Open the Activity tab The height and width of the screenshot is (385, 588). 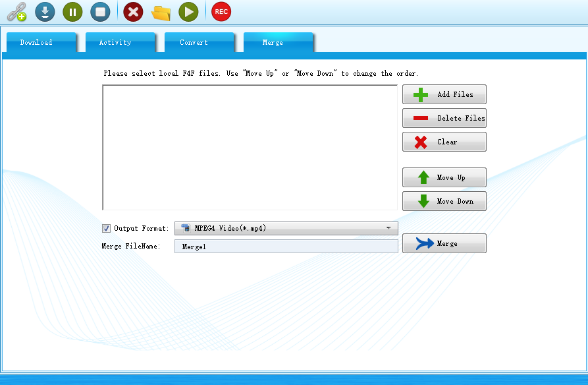(120, 42)
